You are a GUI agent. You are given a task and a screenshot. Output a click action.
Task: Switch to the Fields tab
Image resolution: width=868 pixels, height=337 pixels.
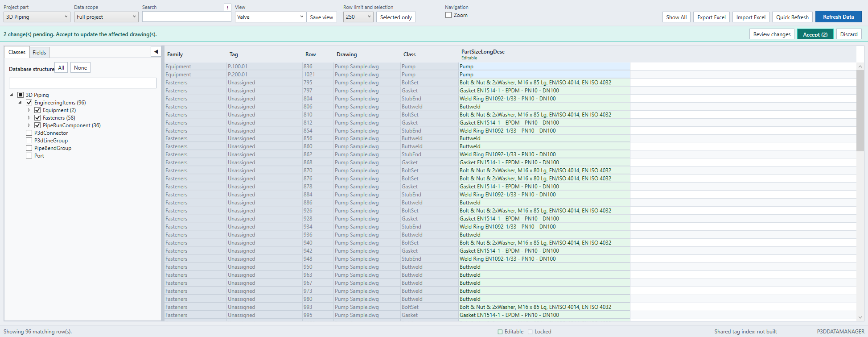pyautogui.click(x=39, y=53)
